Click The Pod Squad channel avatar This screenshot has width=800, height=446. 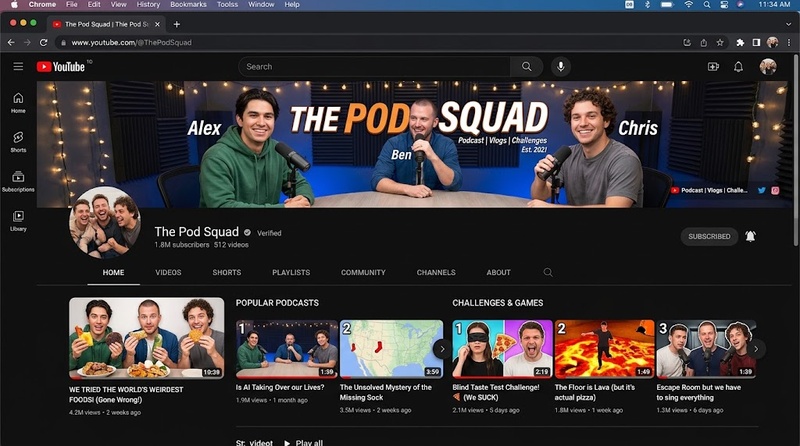[x=105, y=222]
